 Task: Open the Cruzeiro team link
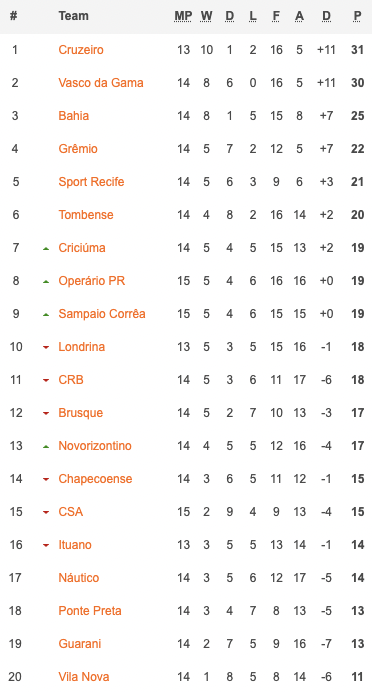point(81,49)
